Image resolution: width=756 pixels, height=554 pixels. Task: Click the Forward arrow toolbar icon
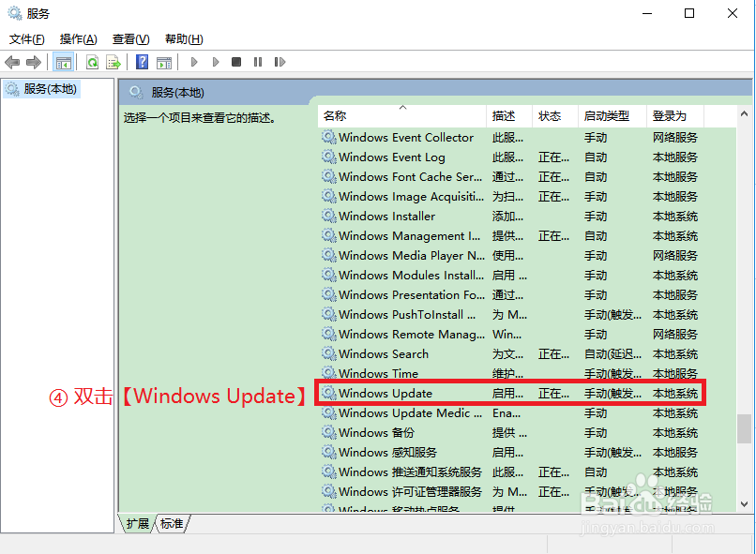pos(34,62)
